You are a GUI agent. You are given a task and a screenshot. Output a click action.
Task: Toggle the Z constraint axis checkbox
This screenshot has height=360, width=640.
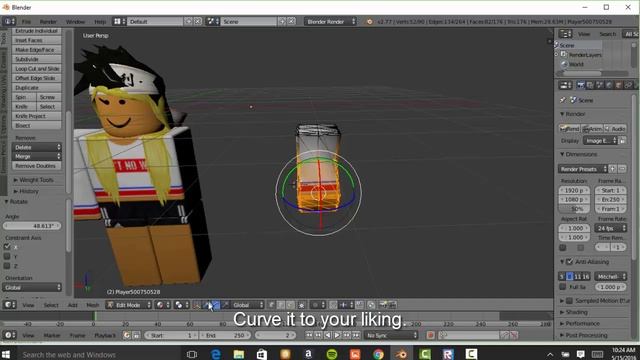point(7,266)
